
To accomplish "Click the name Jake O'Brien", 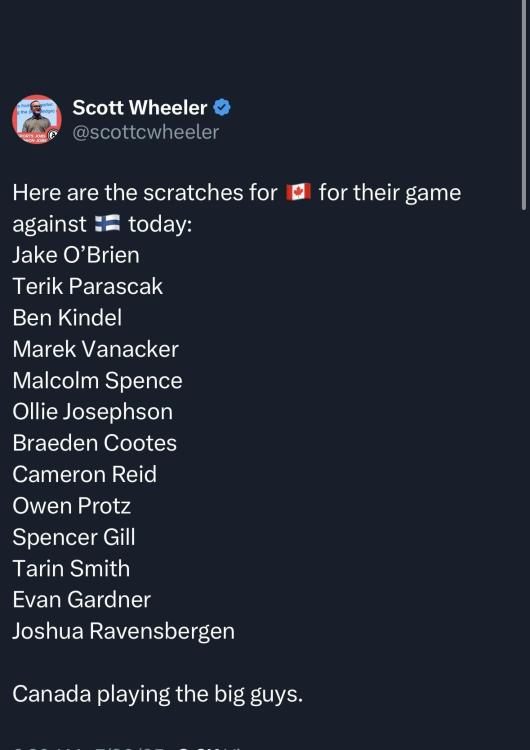I will (x=76, y=255).
